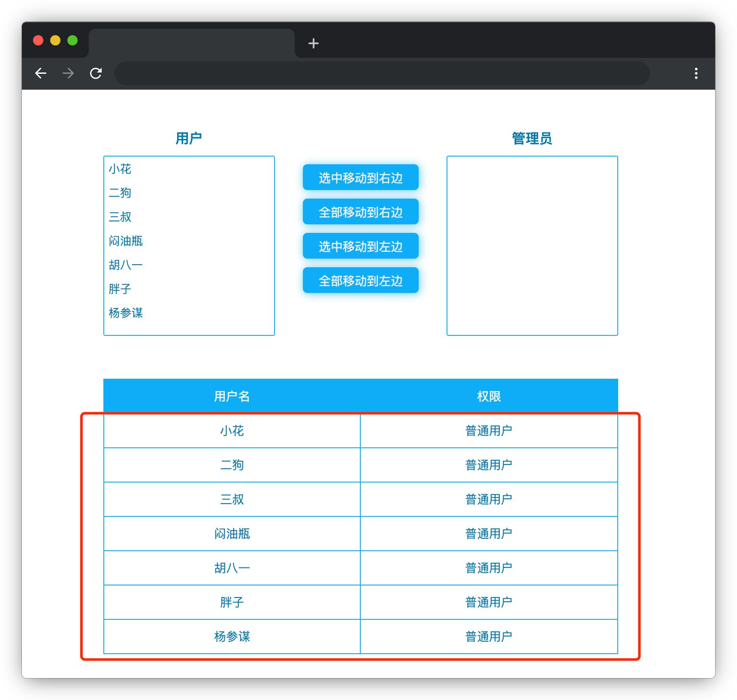Select 三叔 in the 用户 list
Viewport: 737px width, 700px height.
pos(189,217)
